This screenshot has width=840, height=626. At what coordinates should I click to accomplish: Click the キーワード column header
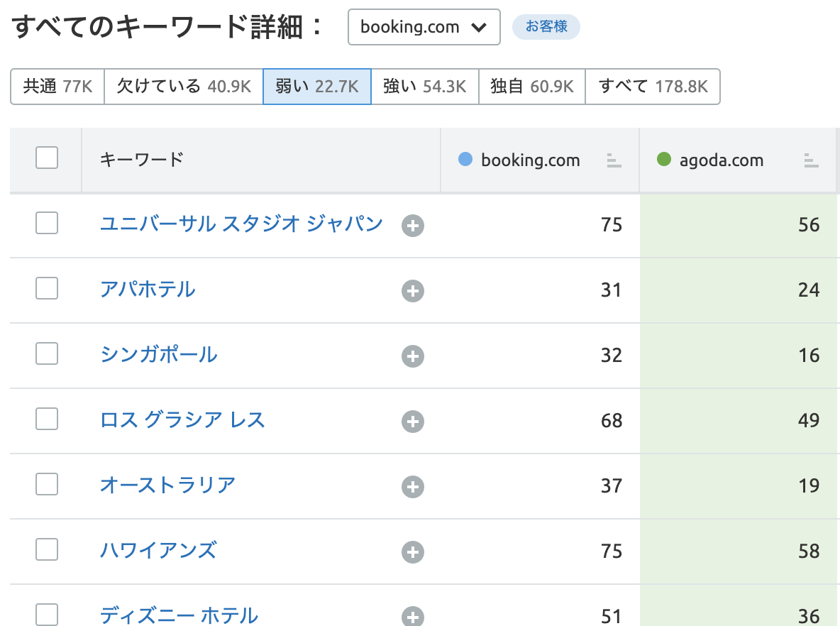pyautogui.click(x=142, y=160)
